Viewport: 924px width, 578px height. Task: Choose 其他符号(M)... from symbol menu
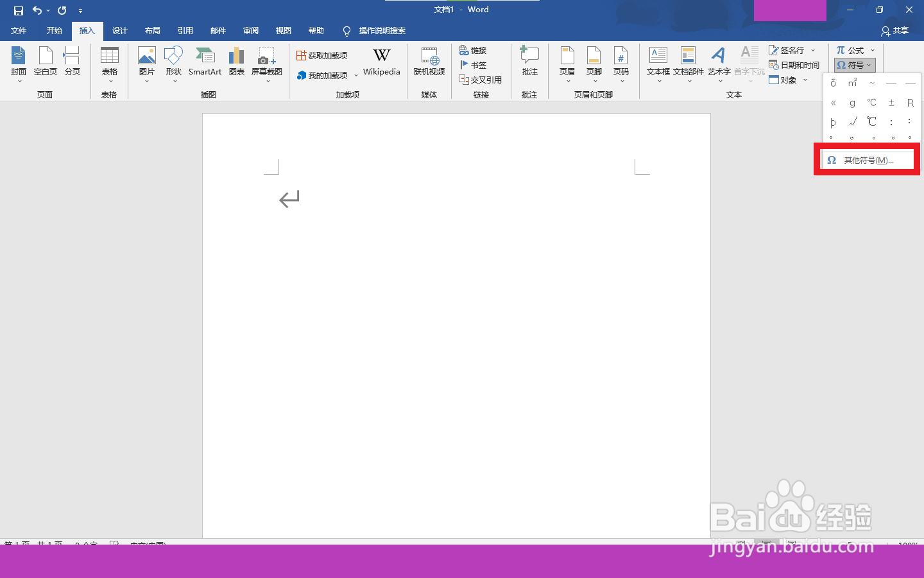[868, 160]
